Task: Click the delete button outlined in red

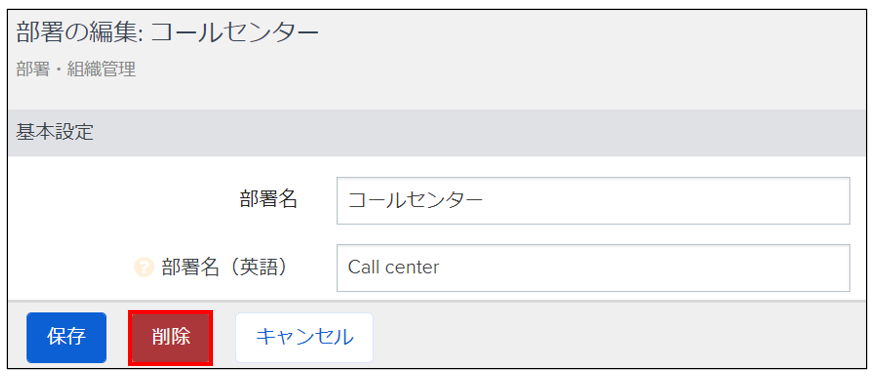Action: (171, 337)
